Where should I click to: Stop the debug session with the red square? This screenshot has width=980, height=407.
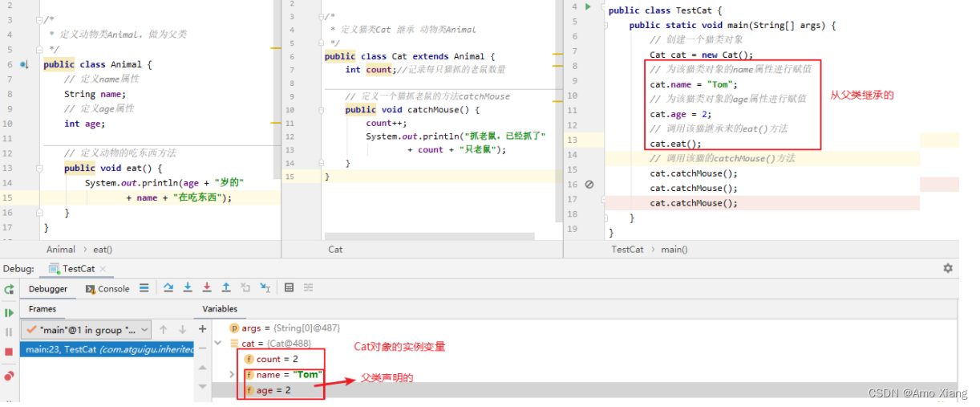tap(9, 352)
